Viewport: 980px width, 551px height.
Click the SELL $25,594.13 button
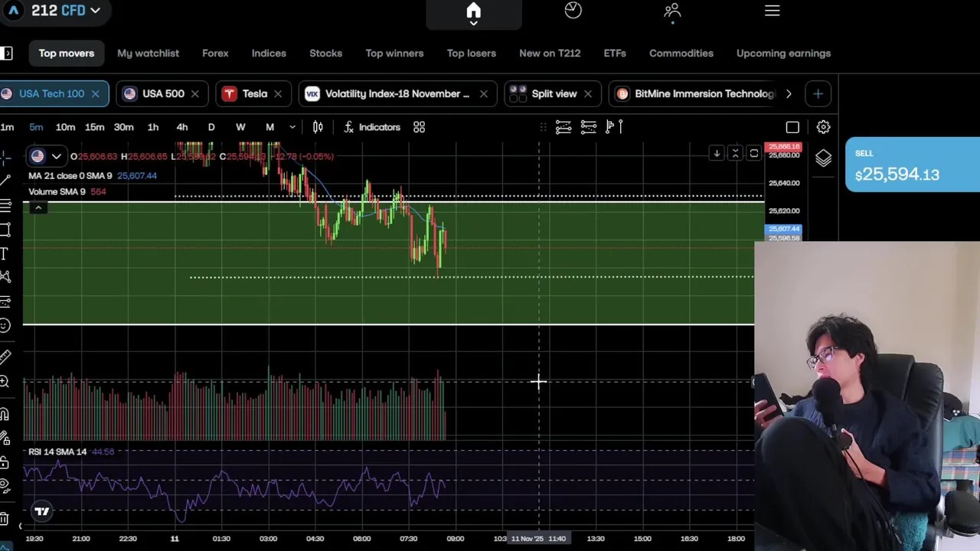pos(913,165)
